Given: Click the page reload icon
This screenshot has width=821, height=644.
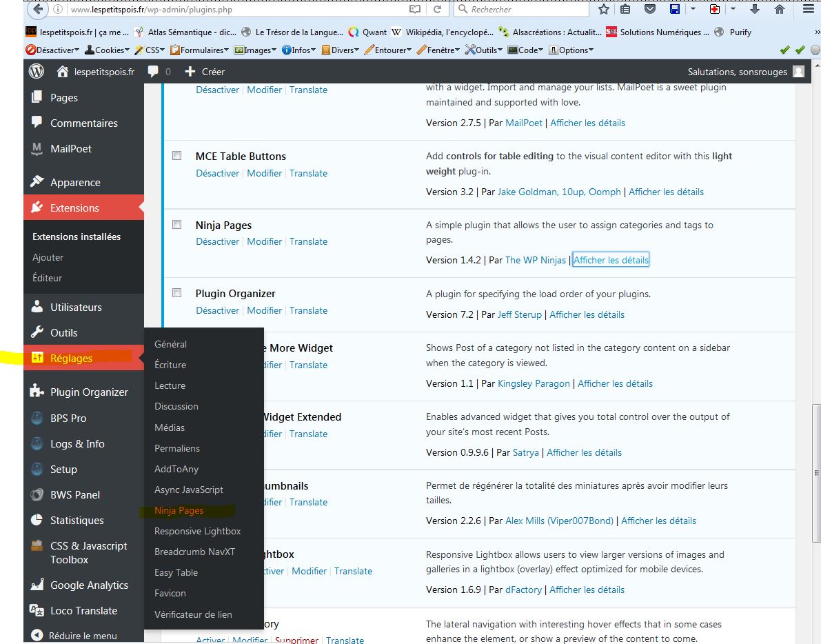Looking at the screenshot, I should click(x=437, y=10).
